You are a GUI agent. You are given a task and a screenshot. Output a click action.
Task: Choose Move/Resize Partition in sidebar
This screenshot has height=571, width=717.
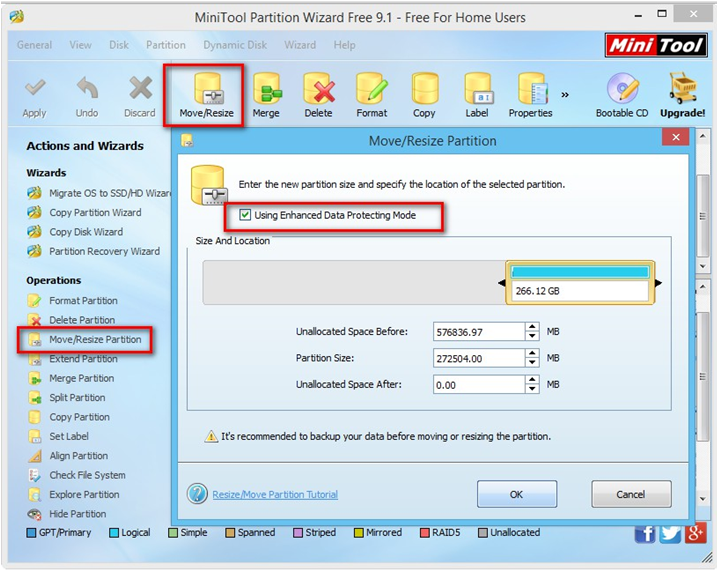(x=85, y=340)
